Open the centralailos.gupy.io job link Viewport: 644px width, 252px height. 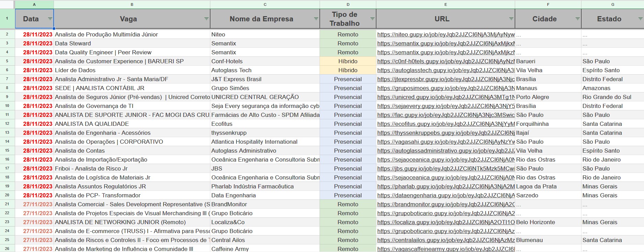tap(446, 240)
